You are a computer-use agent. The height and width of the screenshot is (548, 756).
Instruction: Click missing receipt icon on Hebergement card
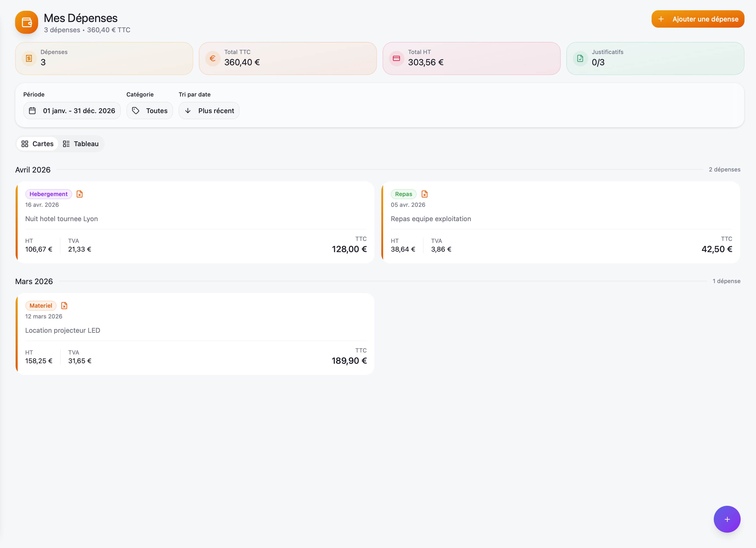tap(80, 194)
